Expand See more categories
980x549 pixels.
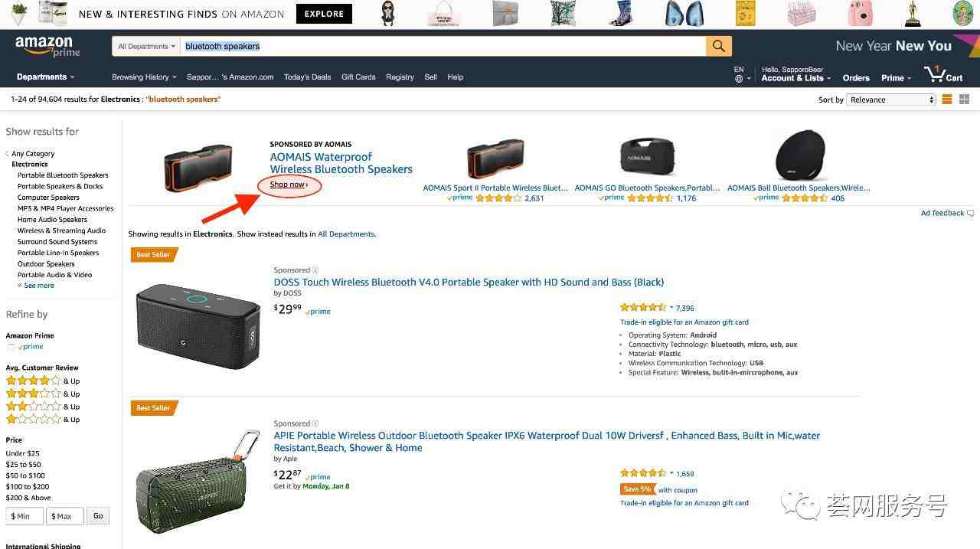click(36, 286)
